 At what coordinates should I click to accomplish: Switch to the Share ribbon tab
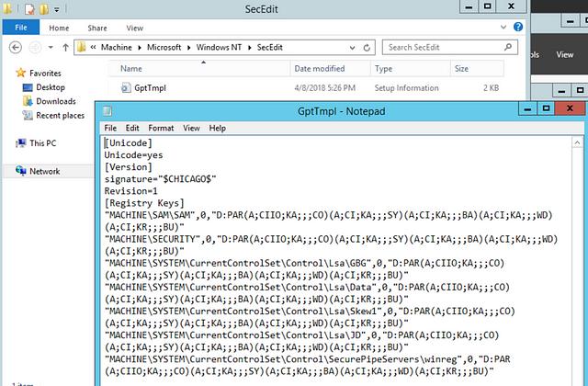click(x=97, y=28)
